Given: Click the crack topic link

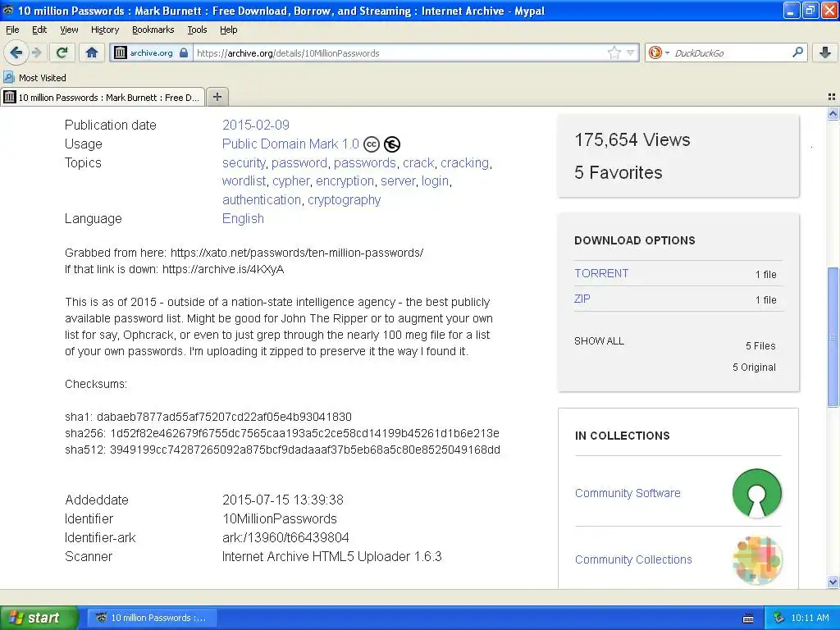Looking at the screenshot, I should click(418, 162).
